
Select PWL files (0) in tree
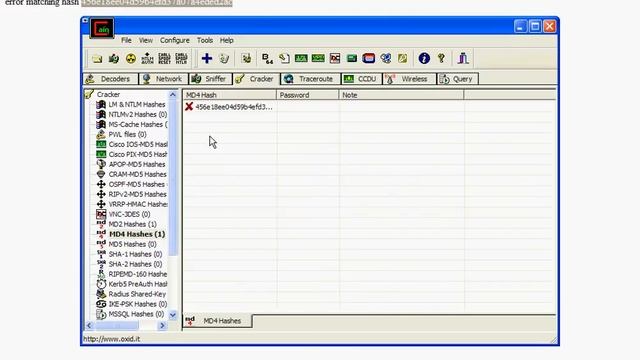[127, 134]
